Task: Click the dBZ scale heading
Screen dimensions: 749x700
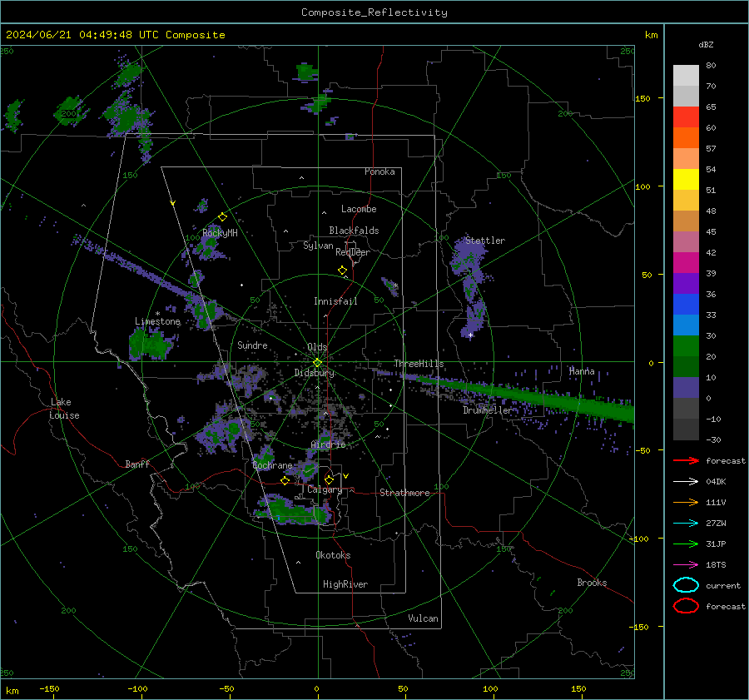Action: point(706,44)
